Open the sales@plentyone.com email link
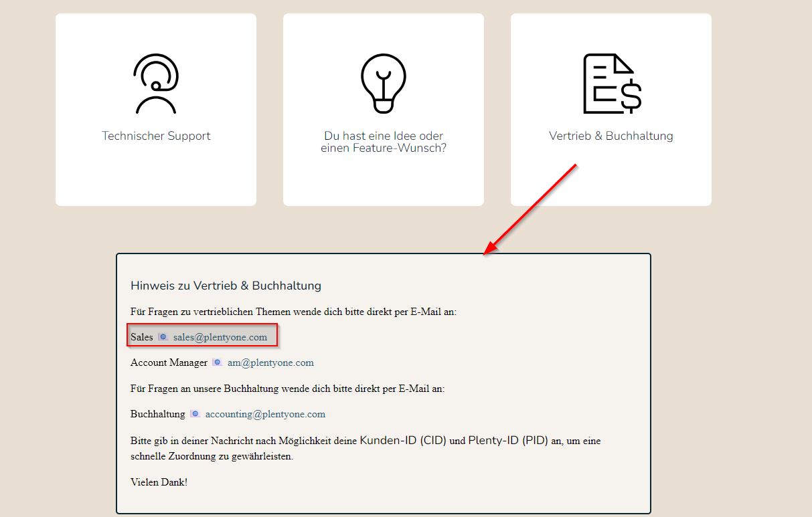Screen dimensions: 812x517 (220, 337)
